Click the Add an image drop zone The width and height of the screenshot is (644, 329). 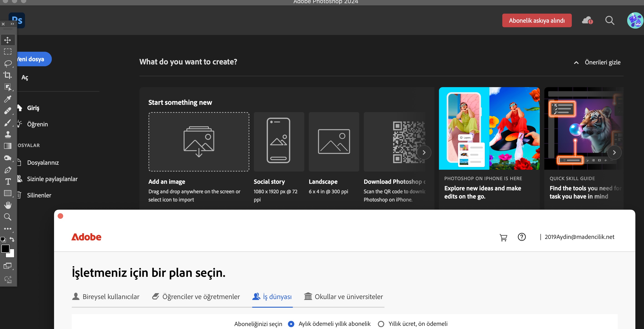pyautogui.click(x=199, y=142)
